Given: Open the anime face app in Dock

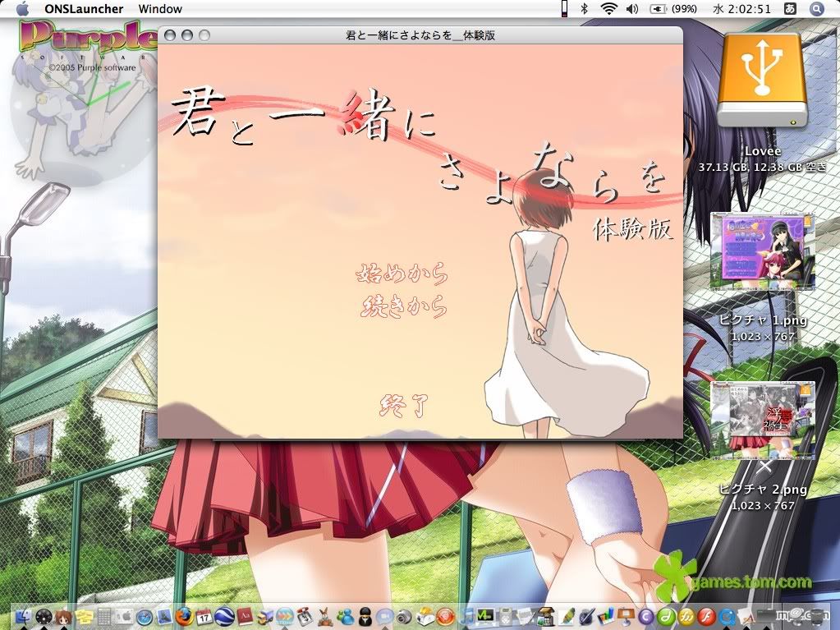Looking at the screenshot, I should coord(64,617).
